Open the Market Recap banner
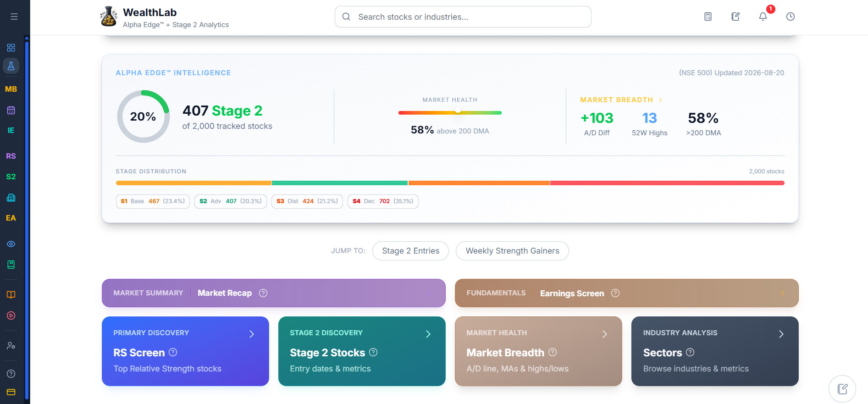The width and height of the screenshot is (868, 404). (x=274, y=293)
